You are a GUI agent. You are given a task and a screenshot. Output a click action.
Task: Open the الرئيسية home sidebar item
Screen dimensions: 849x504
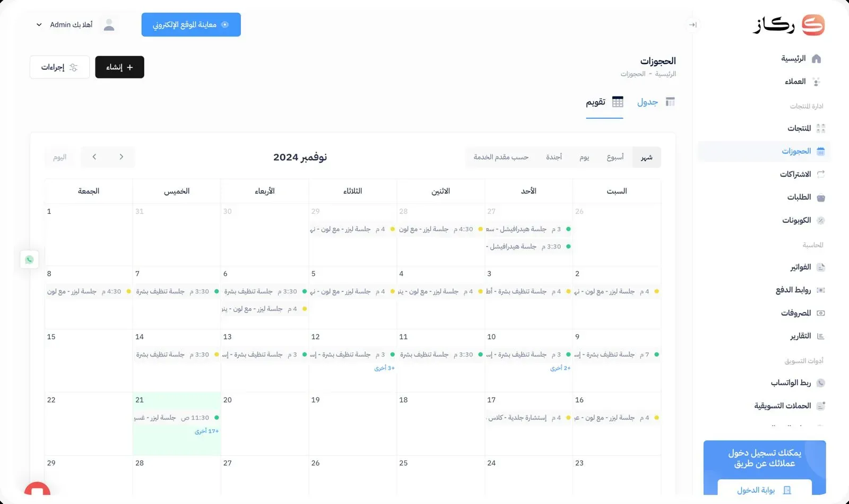pyautogui.click(x=800, y=58)
